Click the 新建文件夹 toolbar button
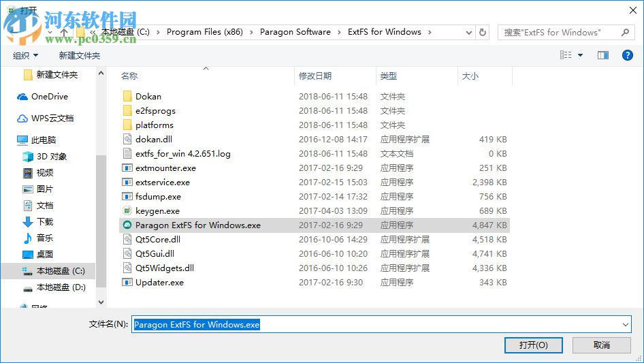The width and height of the screenshot is (644, 363). pos(80,55)
